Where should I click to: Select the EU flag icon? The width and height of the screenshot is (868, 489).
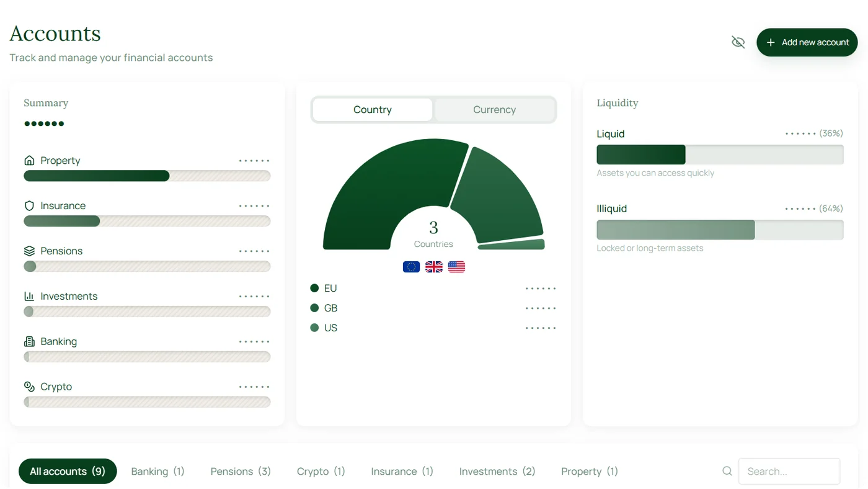click(x=411, y=267)
